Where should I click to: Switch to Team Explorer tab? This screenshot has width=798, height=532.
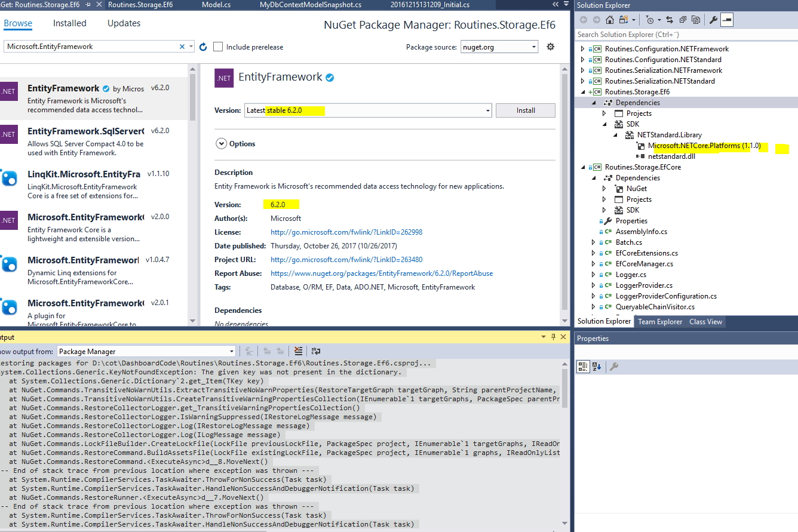[x=660, y=322]
